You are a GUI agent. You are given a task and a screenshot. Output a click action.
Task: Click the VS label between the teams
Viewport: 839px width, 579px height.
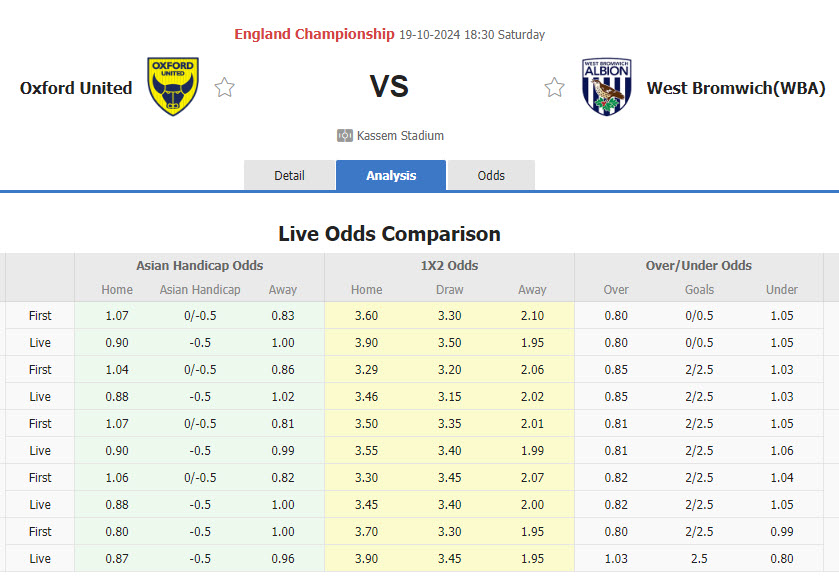pyautogui.click(x=389, y=86)
